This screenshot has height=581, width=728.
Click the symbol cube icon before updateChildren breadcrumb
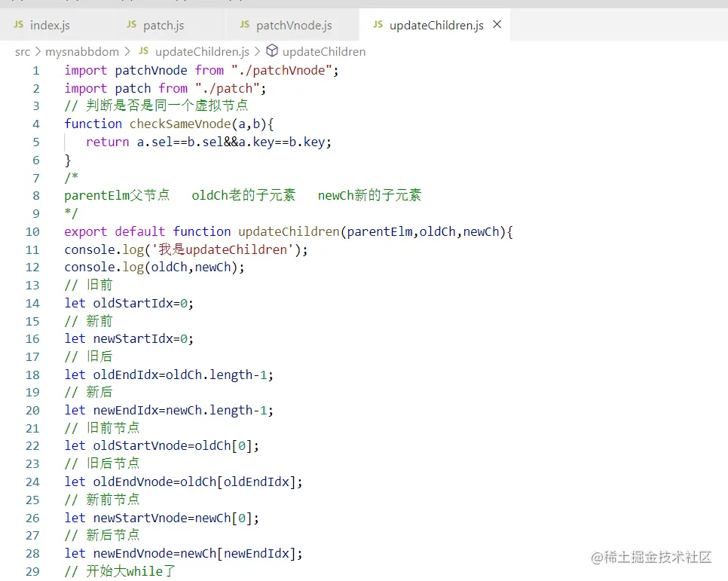point(273,51)
